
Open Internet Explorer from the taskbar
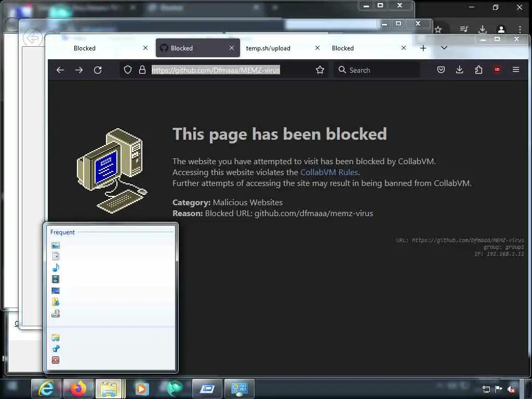[46, 389]
